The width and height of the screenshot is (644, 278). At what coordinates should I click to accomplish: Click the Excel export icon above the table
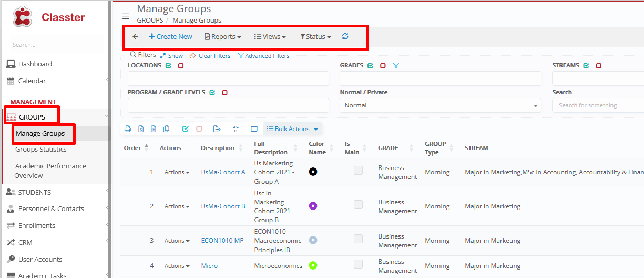(x=141, y=129)
